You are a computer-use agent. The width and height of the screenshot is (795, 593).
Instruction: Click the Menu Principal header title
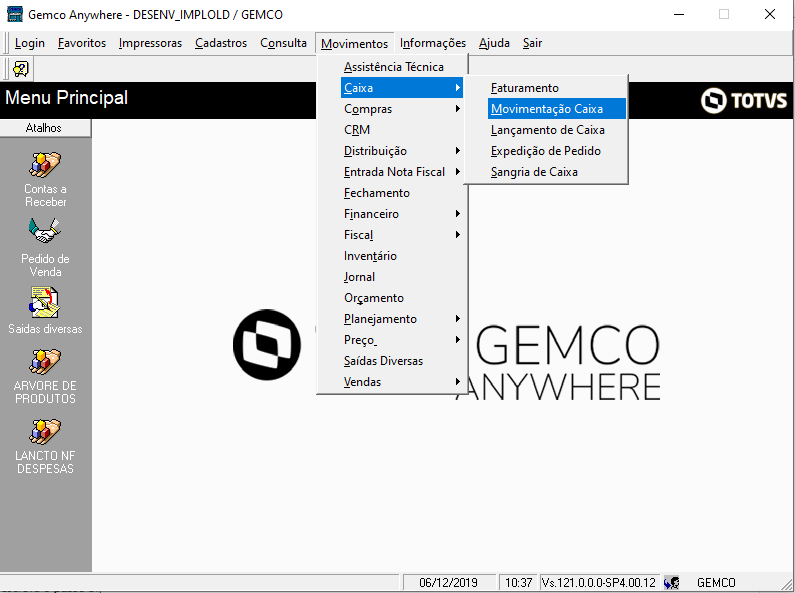coord(66,97)
